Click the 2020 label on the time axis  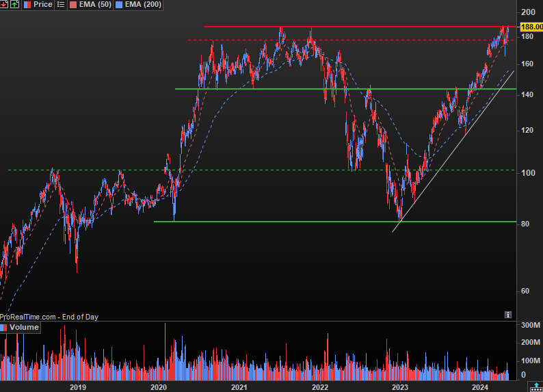159,387
